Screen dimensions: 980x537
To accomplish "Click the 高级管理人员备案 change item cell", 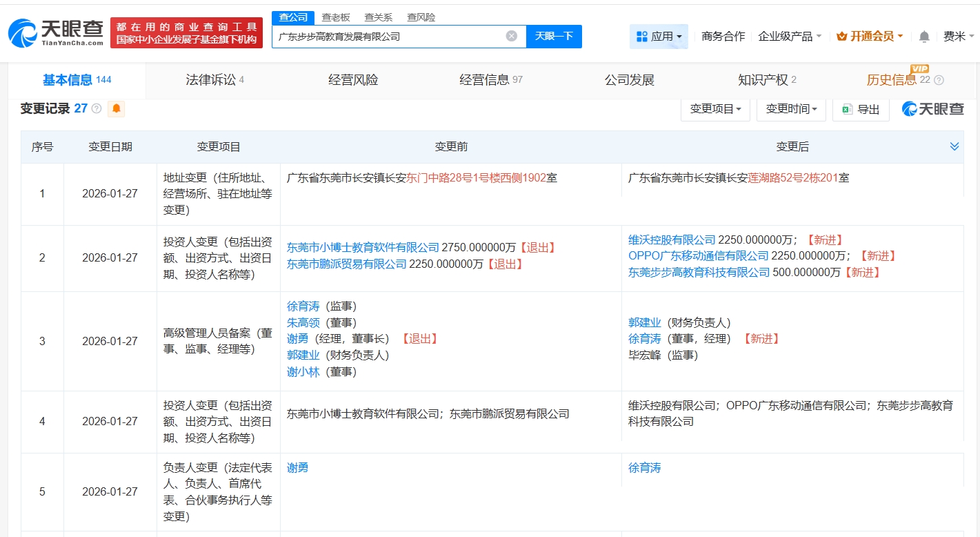I will [x=218, y=341].
